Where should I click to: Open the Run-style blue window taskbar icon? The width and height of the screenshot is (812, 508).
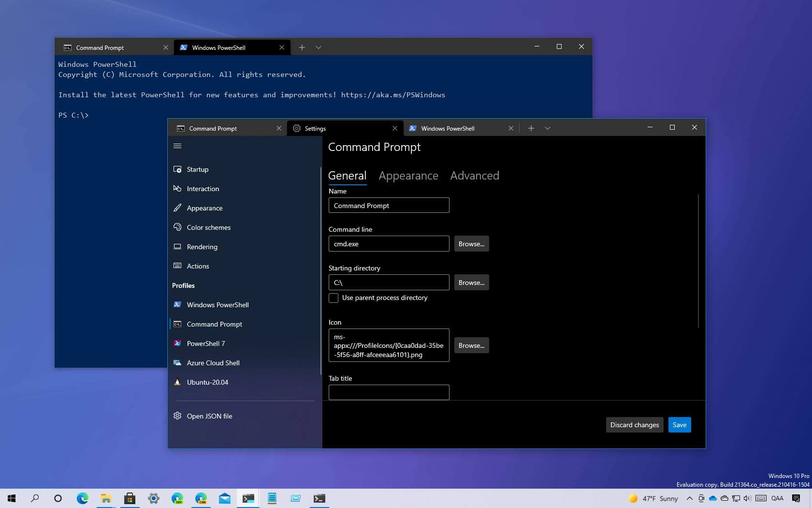296,498
